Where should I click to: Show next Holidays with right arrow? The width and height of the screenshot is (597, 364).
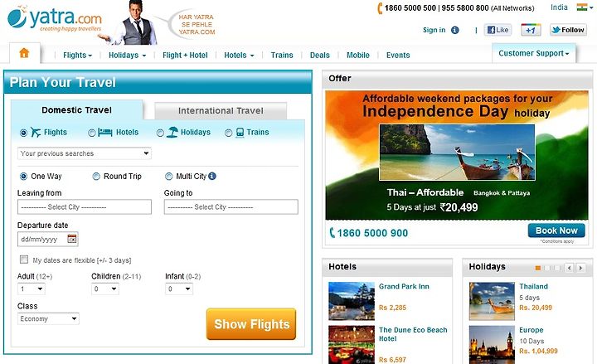(580, 268)
